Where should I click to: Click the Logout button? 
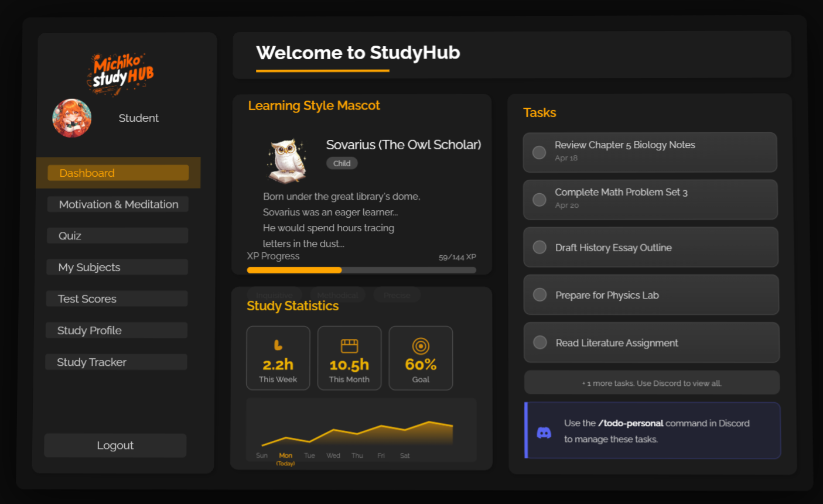115,445
